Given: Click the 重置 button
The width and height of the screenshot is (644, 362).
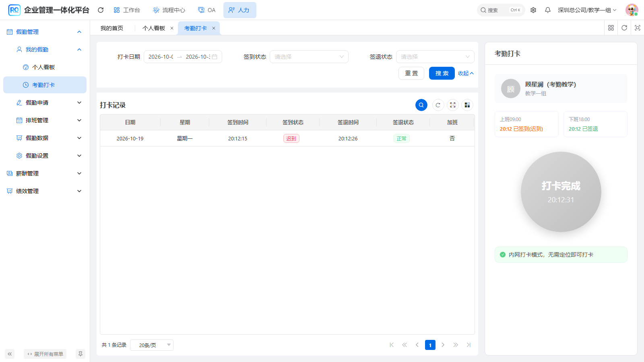Looking at the screenshot, I should click(411, 73).
